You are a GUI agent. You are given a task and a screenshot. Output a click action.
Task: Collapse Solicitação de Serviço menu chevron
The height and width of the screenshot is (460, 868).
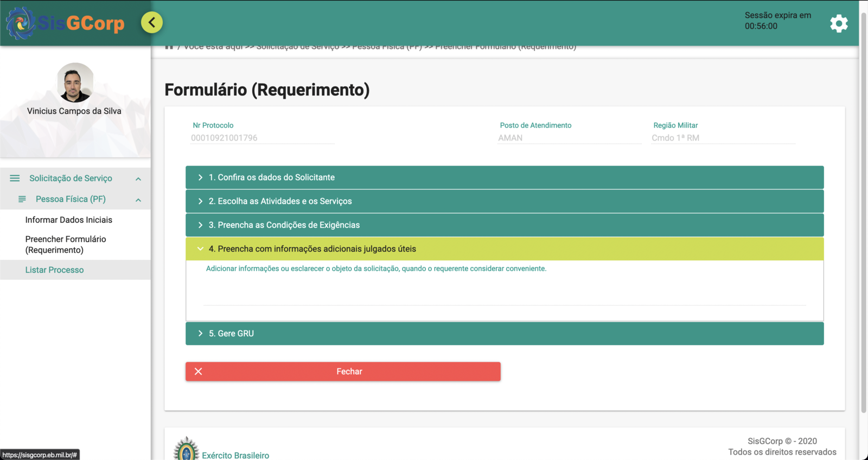(x=138, y=179)
